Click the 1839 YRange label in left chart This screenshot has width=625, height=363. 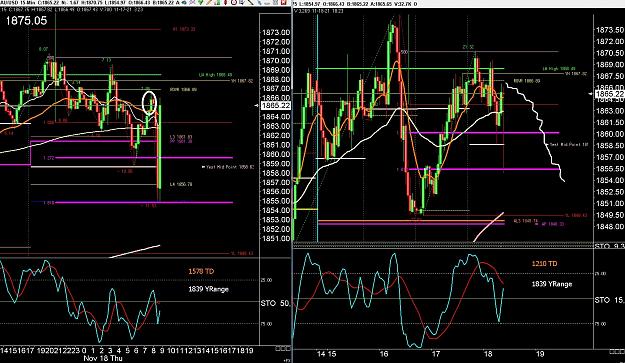(208, 289)
